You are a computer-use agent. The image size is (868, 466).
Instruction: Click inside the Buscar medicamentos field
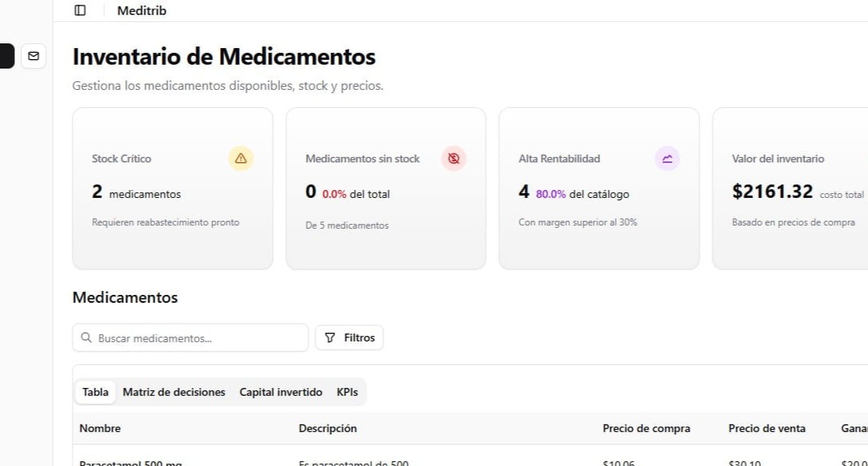[189, 337]
